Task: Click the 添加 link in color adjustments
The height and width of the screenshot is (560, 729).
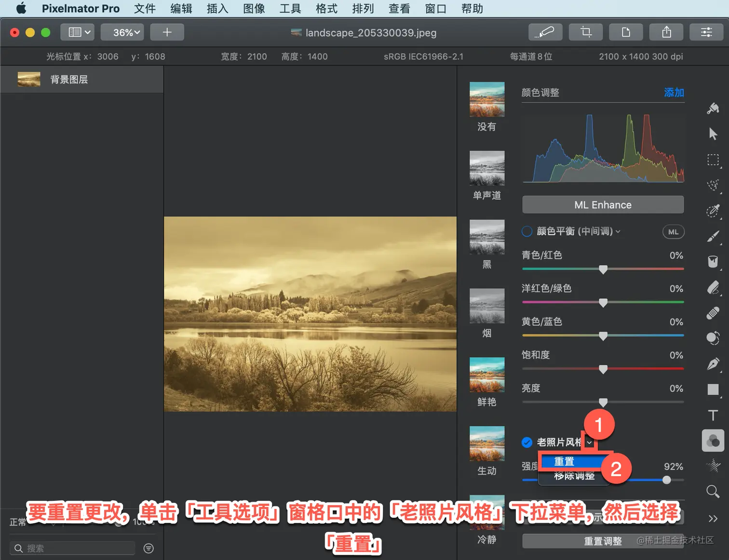Action: tap(674, 93)
